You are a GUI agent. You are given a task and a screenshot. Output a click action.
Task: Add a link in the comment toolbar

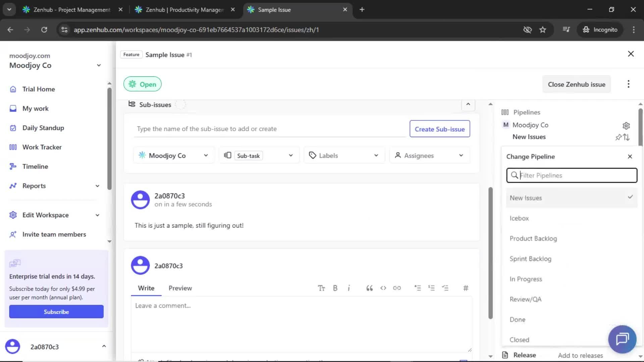point(397,288)
